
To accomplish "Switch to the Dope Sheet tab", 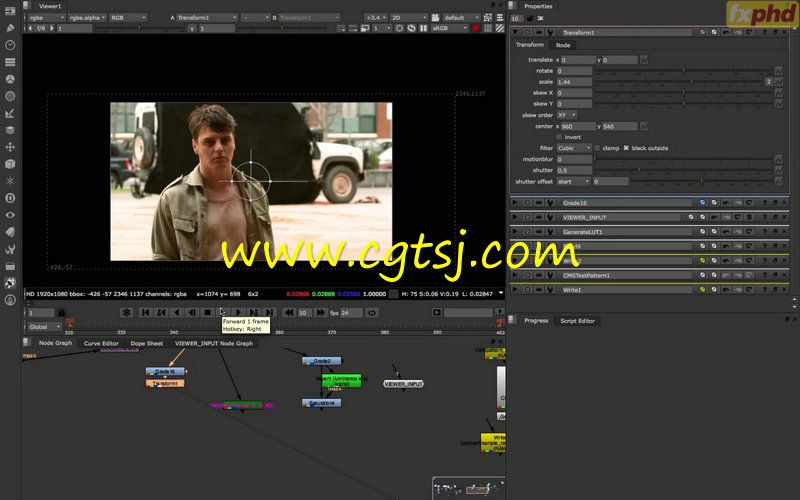I will 147,343.
